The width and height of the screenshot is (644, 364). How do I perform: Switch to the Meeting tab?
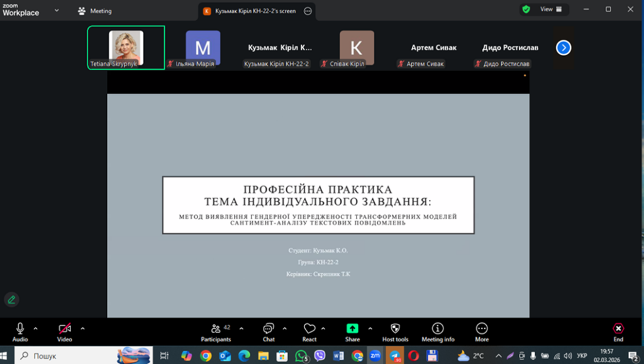click(x=95, y=11)
